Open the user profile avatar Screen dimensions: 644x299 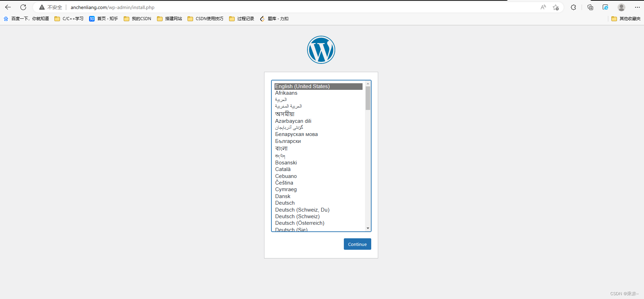(621, 7)
